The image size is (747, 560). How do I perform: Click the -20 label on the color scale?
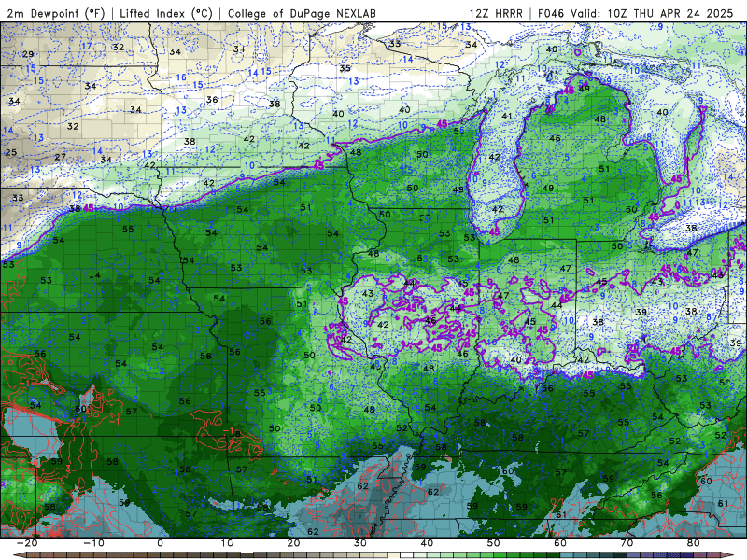[27, 543]
